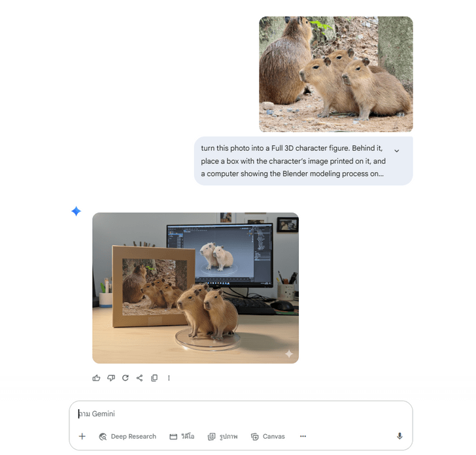
Task: Give the response a thumbs up
Action: pyautogui.click(x=97, y=378)
